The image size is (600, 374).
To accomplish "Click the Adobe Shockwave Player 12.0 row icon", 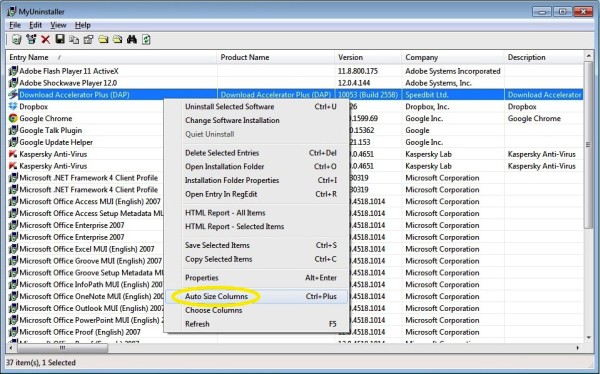I will (13, 83).
